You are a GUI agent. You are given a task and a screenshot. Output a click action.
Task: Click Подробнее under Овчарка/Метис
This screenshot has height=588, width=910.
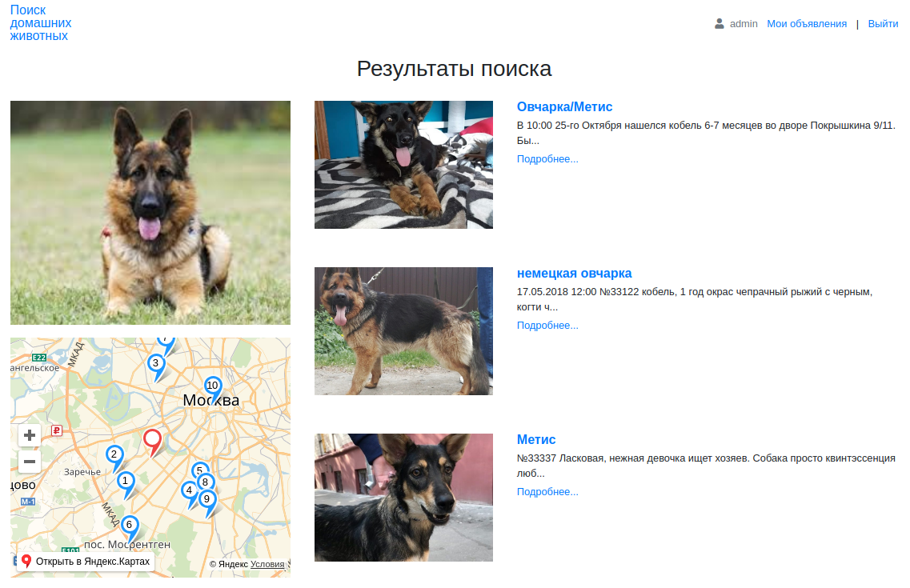click(x=547, y=159)
